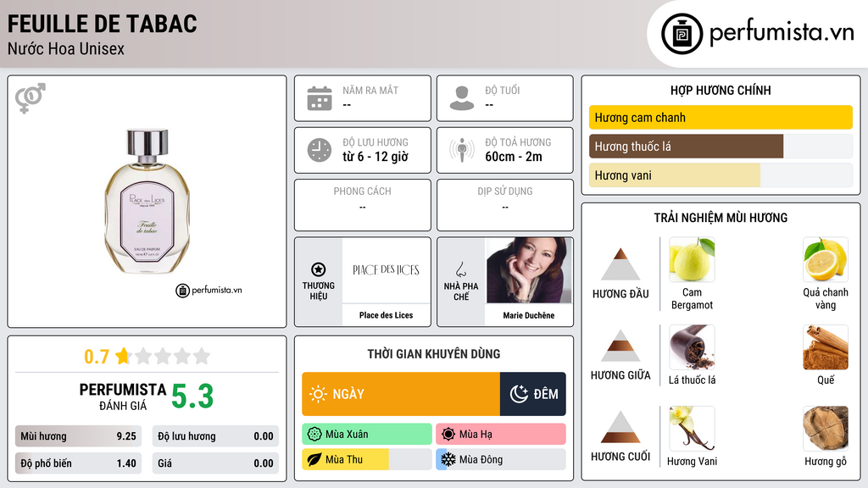
Task: Click the Marie Duchêne perfumer name
Action: click(x=529, y=315)
